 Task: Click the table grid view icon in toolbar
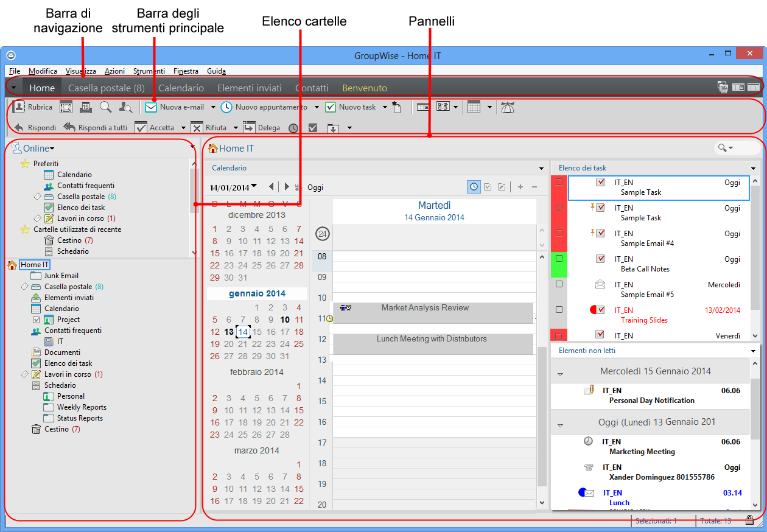pyautogui.click(x=474, y=107)
